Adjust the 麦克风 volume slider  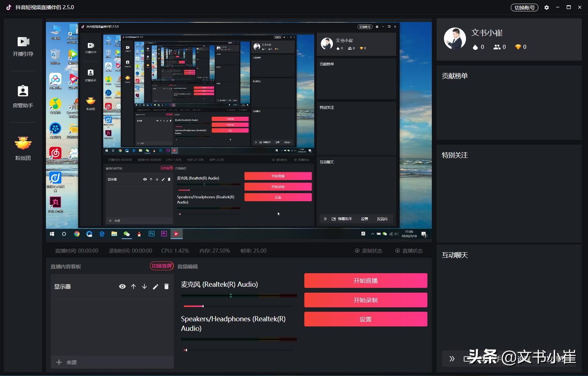[x=239, y=306]
